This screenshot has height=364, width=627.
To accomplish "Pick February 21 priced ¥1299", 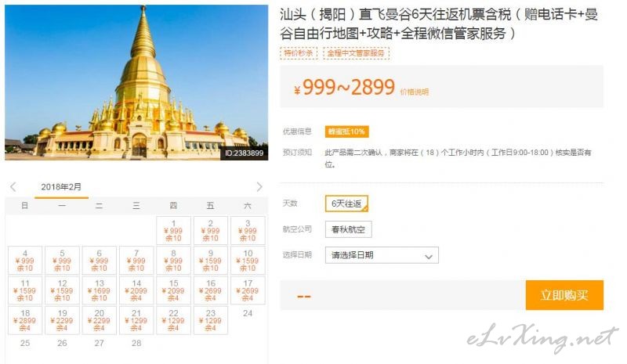I will tap(136, 320).
